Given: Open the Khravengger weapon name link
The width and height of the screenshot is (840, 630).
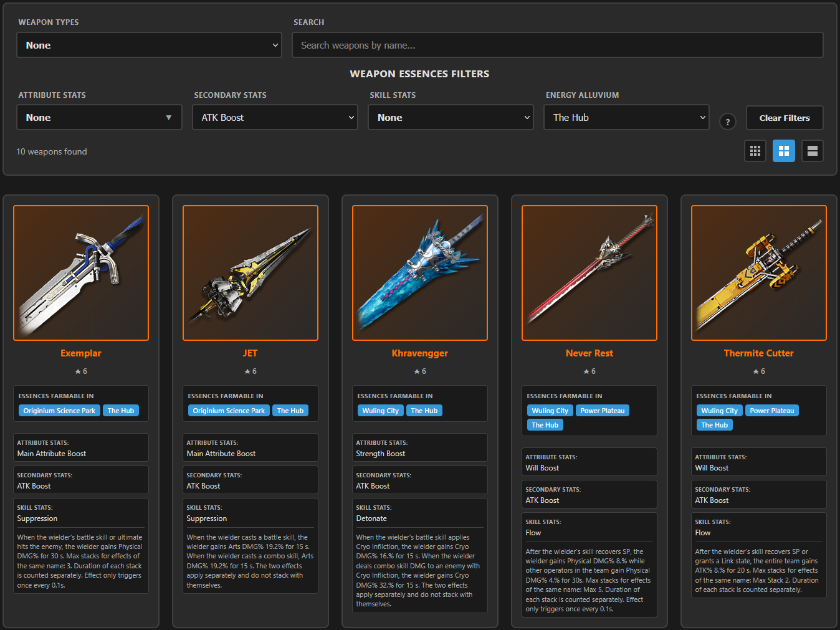Looking at the screenshot, I should tap(420, 353).
